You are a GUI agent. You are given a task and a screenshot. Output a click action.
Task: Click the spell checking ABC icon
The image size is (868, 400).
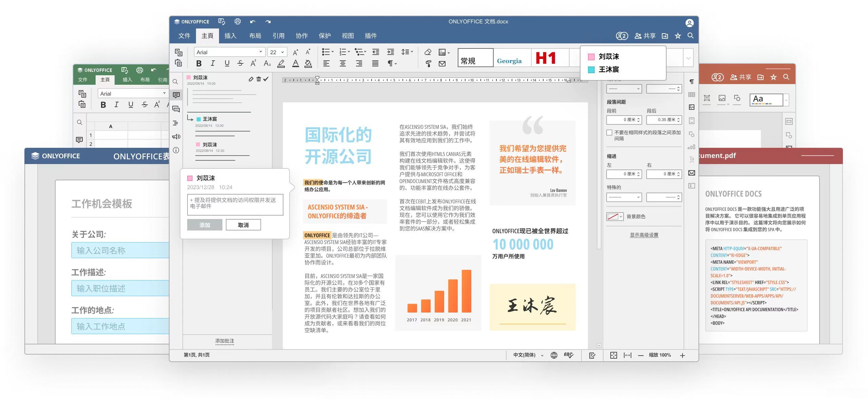pos(568,355)
